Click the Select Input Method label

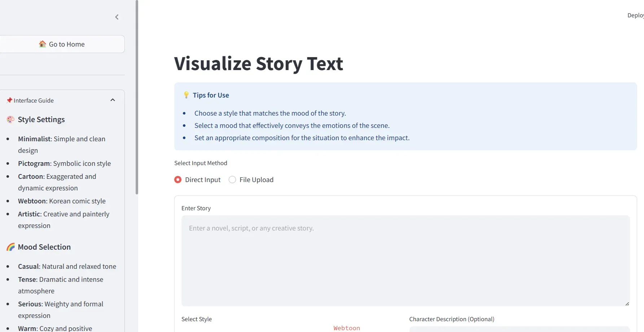[x=201, y=163]
